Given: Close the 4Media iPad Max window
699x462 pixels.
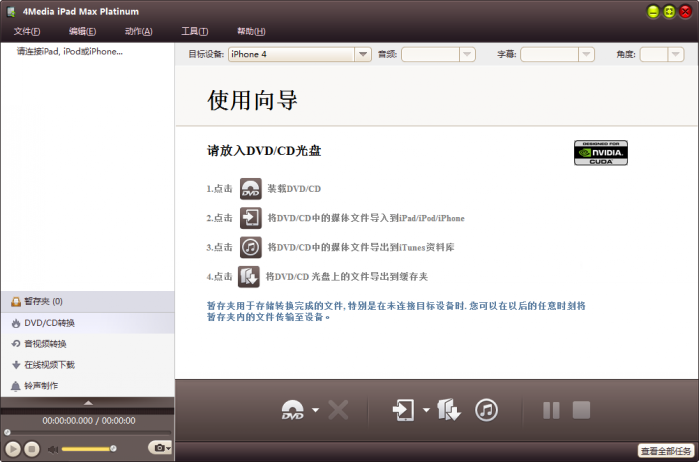Looking at the screenshot, I should [685, 12].
